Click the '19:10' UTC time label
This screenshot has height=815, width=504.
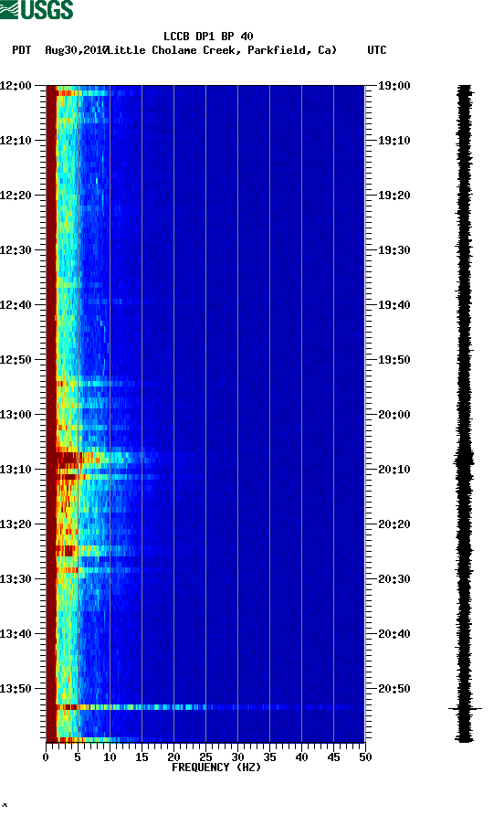coord(394,141)
